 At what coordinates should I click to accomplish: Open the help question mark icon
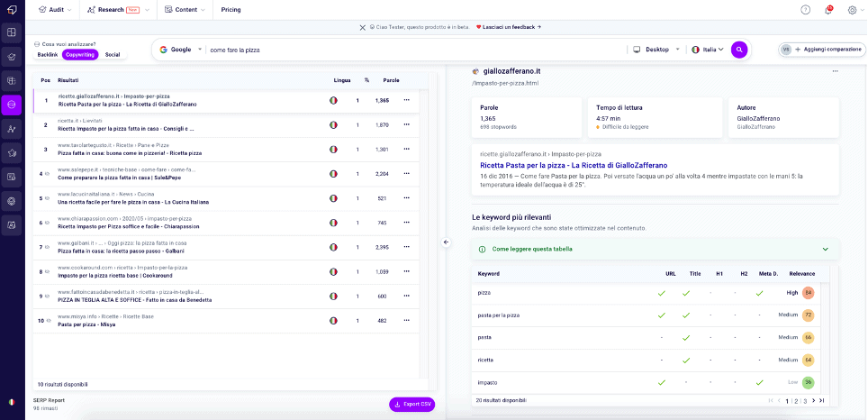coord(806,9)
